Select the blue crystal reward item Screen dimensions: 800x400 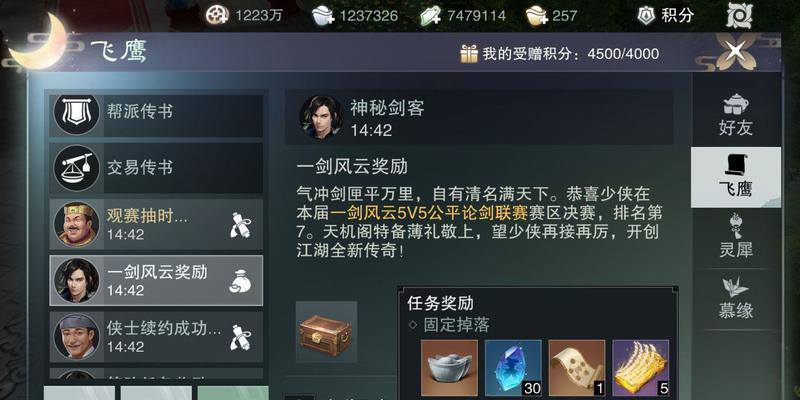(513, 368)
